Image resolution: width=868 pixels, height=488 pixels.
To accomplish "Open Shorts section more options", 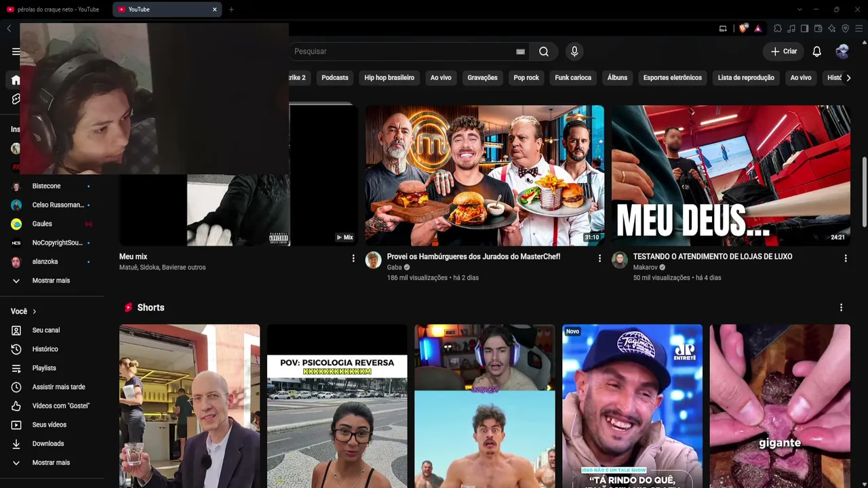I will pyautogui.click(x=841, y=308).
